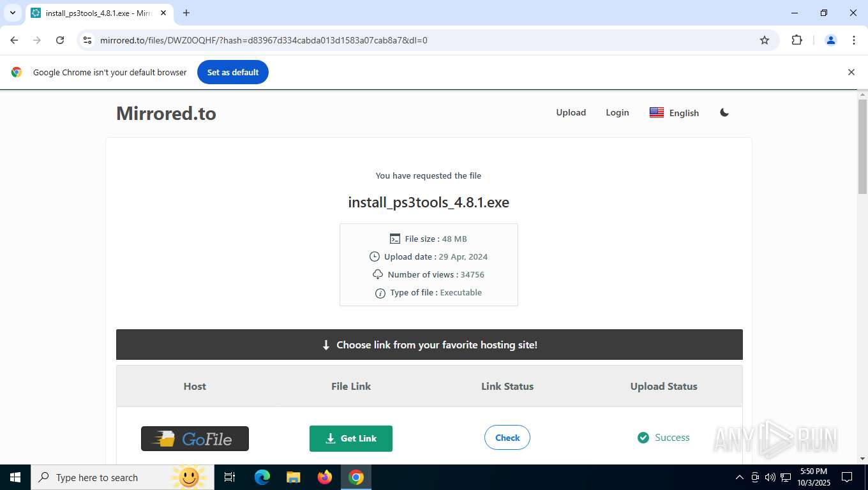The width and height of the screenshot is (868, 490).
Task: Open File Explorer from taskbar
Action: click(x=293, y=477)
